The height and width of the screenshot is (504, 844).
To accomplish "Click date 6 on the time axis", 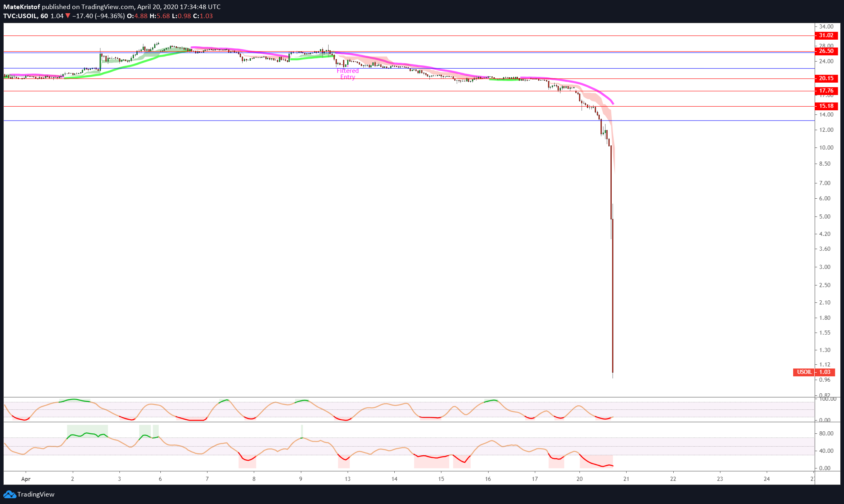I will 160,479.
